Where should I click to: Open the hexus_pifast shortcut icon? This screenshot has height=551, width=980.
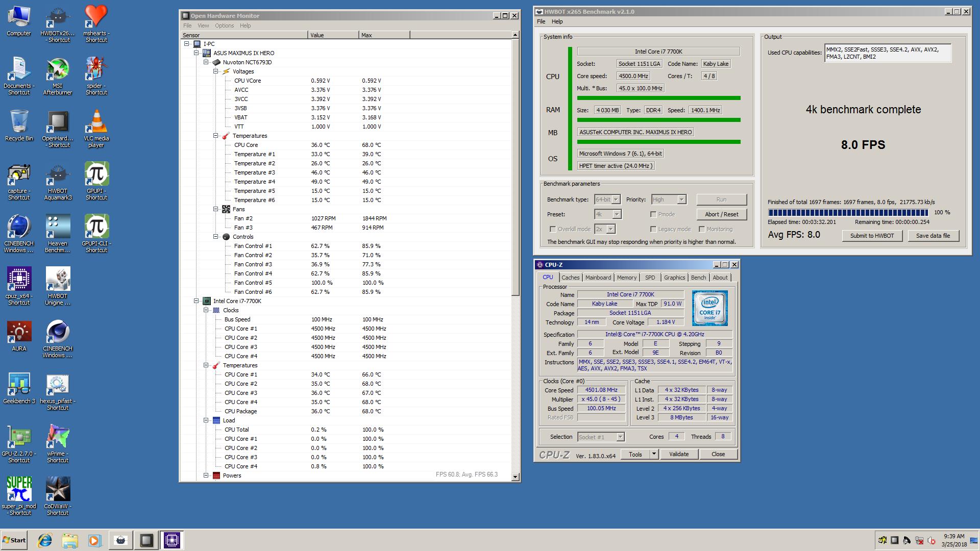pyautogui.click(x=58, y=392)
